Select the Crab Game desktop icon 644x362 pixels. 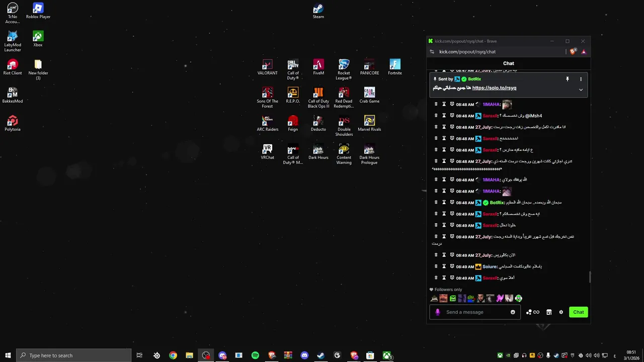[x=369, y=96]
